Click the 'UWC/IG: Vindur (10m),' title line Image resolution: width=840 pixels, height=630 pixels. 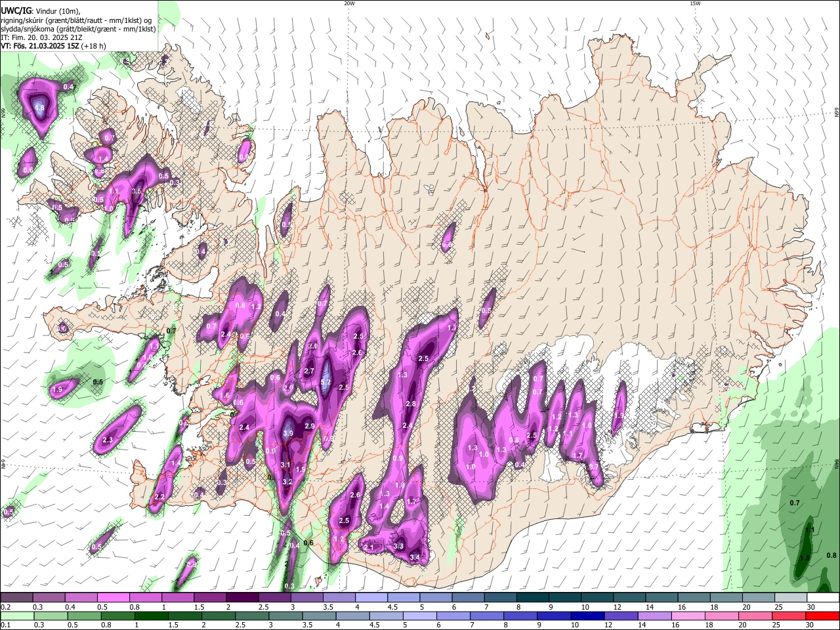(40, 11)
